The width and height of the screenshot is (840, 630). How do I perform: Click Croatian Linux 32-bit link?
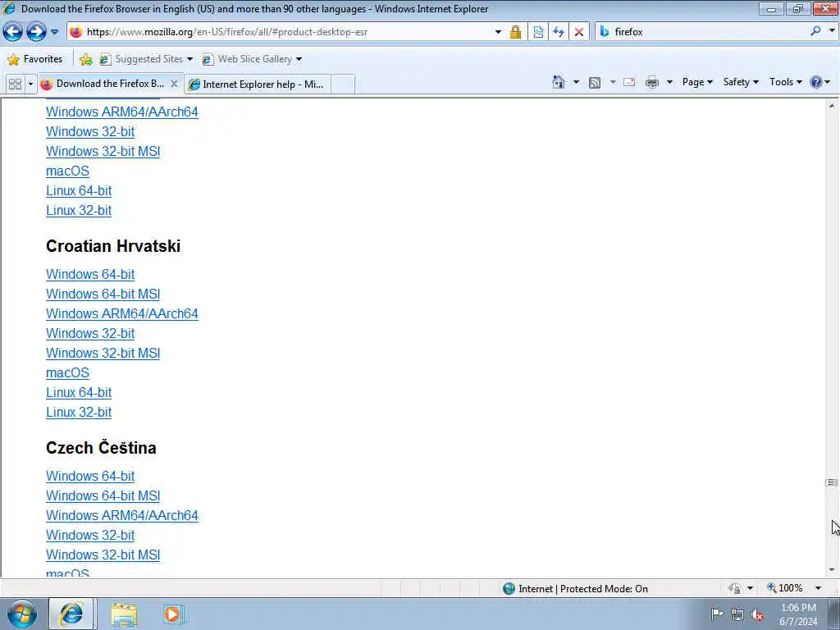tap(79, 413)
